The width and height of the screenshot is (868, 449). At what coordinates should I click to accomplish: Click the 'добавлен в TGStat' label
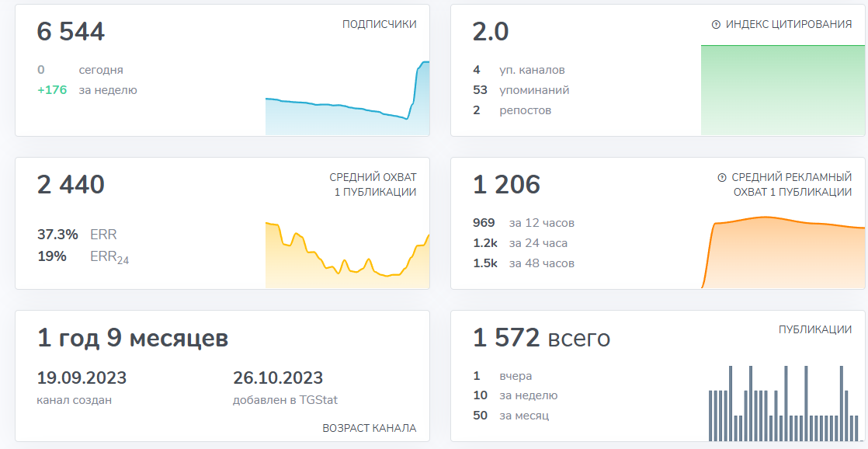click(x=285, y=400)
